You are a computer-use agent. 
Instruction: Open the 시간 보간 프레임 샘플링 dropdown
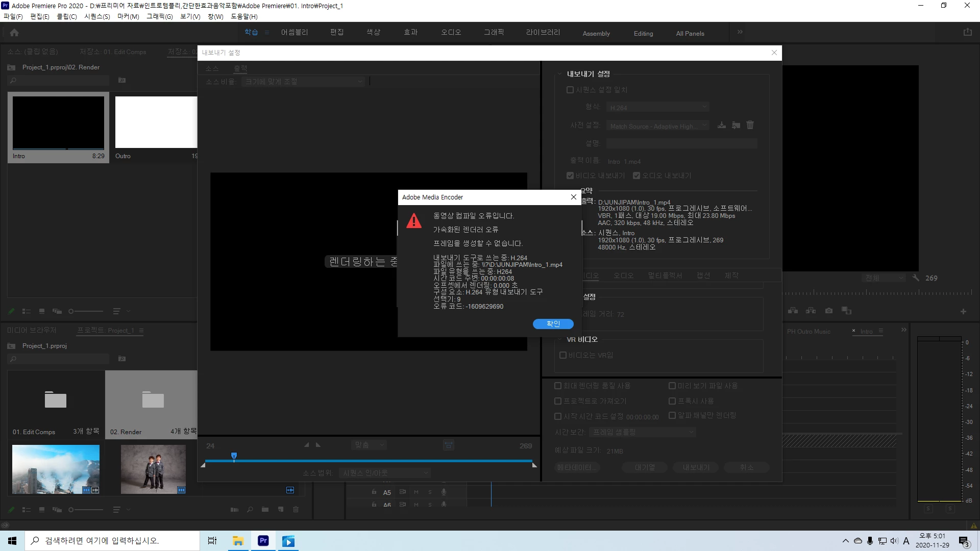click(642, 432)
